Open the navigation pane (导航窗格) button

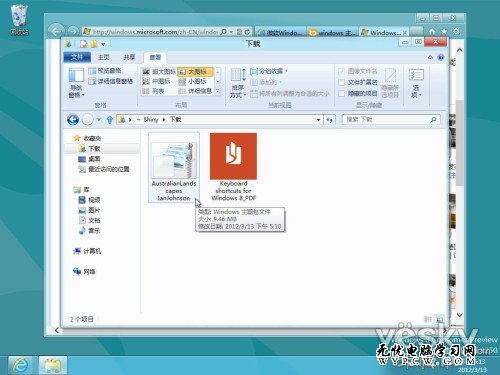[x=76, y=83]
